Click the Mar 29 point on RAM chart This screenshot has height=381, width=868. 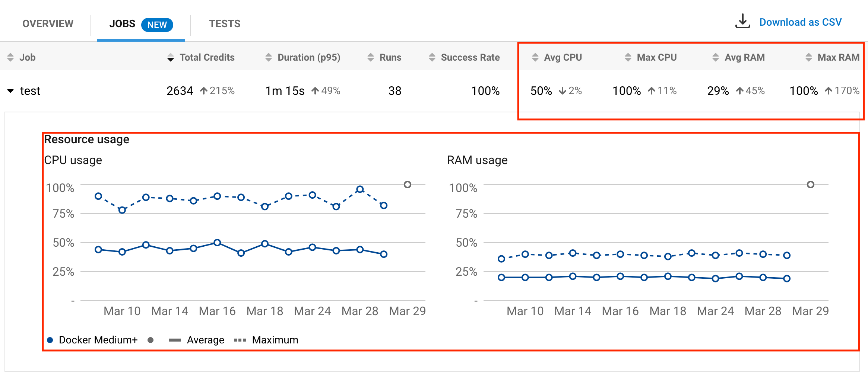point(811,185)
